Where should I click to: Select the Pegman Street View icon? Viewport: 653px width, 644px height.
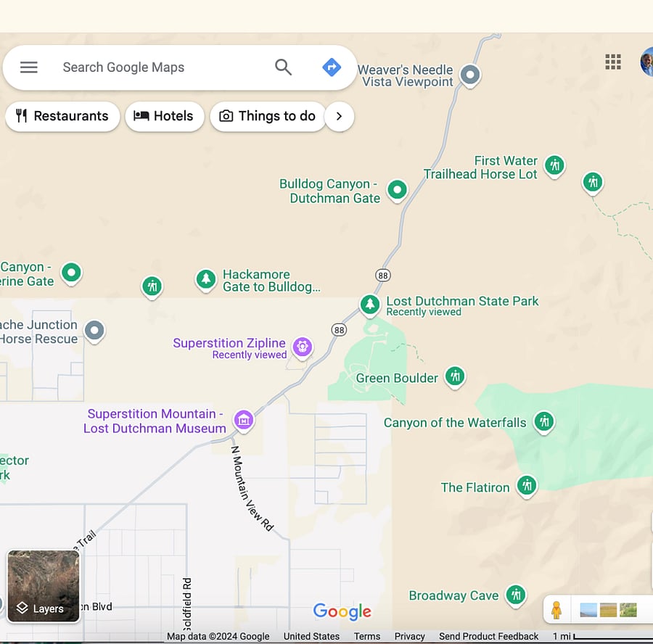(557, 610)
